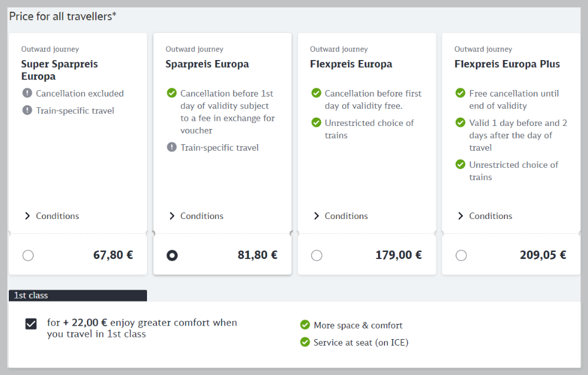This screenshot has height=375, width=588.
Task: Click exclamation icon beside Super Sparpreis Train-specific travel
Action: (x=27, y=110)
